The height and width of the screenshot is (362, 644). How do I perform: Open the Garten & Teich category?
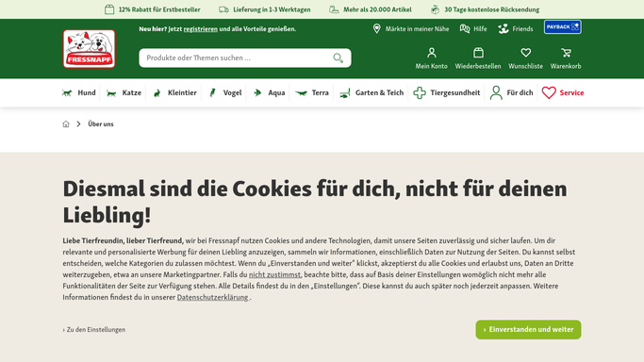pos(372,92)
